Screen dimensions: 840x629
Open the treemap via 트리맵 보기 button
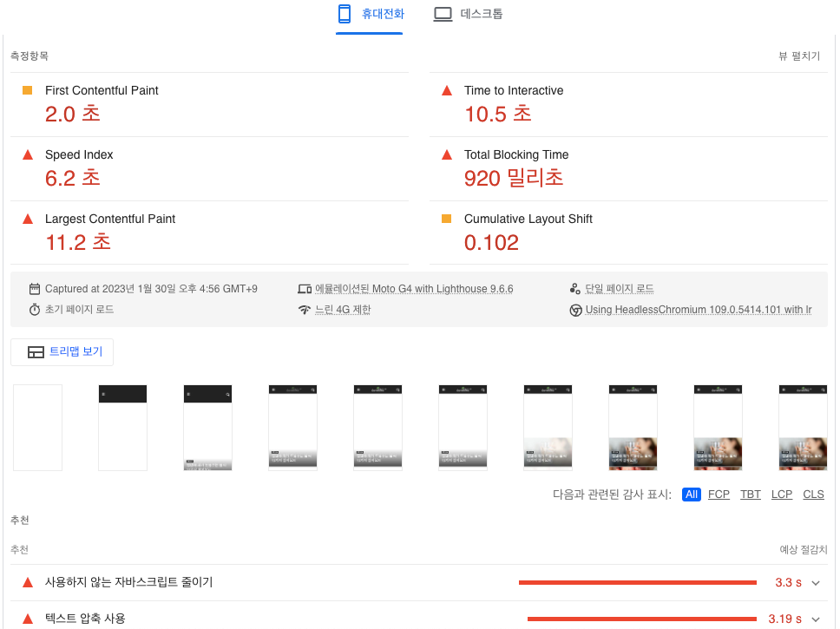pyautogui.click(x=61, y=351)
